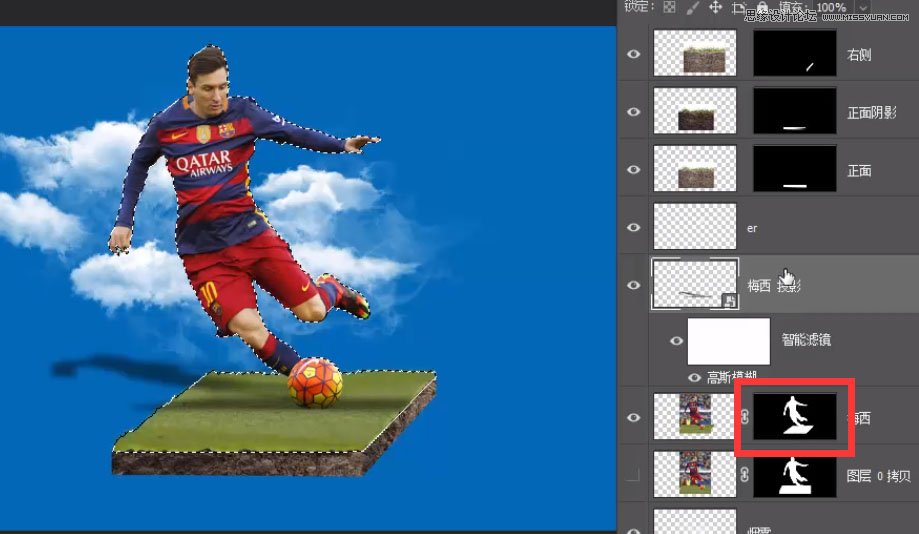Click the smart filter white mask thumbnail
This screenshot has height=534, width=919.
733,342
